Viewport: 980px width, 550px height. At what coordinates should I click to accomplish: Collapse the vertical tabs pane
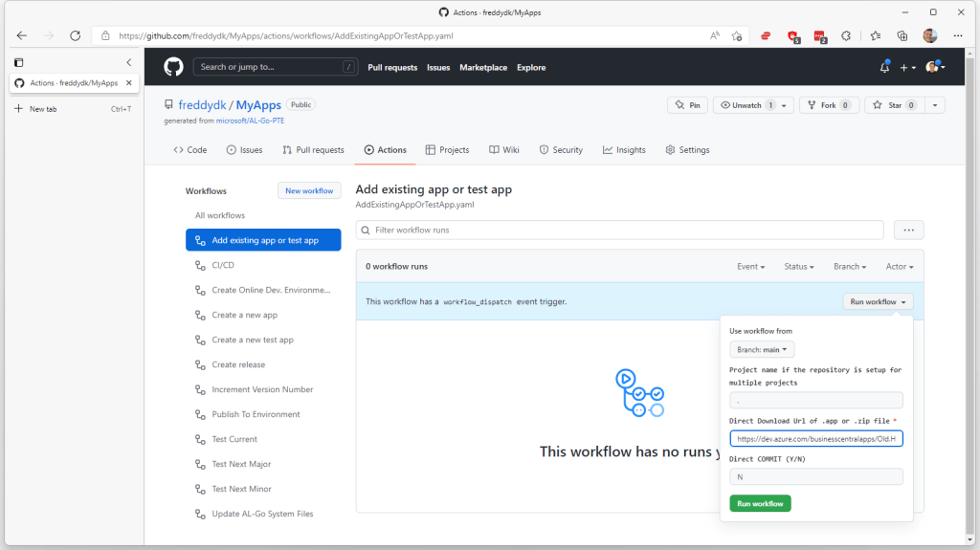pyautogui.click(x=129, y=62)
